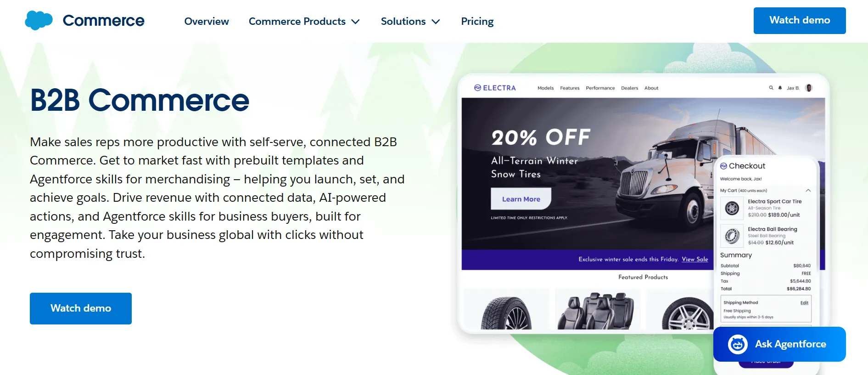Collapse the My Cart section chevron
This screenshot has height=375, width=868.
pos(808,190)
